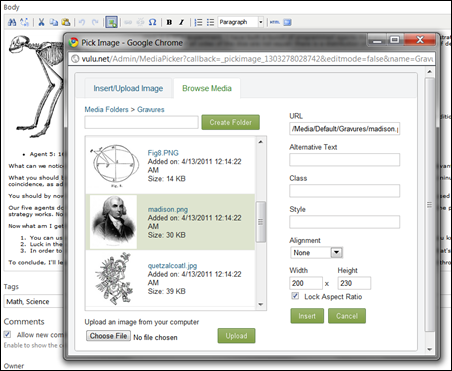Insert special character with Omega icon
This screenshot has height=371, width=452.
(x=152, y=22)
